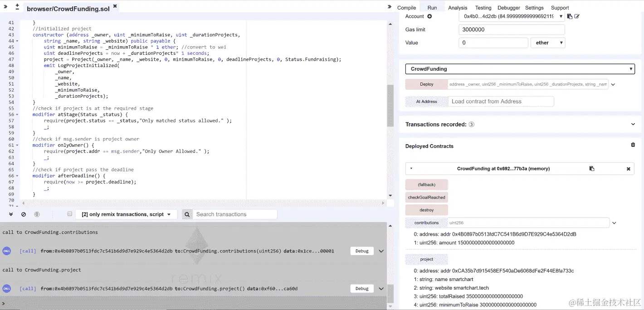Open the Settings tab
644x310 pixels.
534,8
